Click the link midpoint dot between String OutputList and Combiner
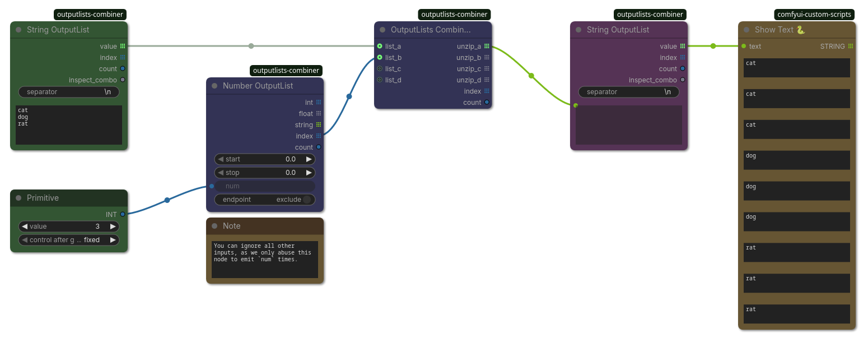Viewport: 868px width, 342px height. tap(251, 46)
